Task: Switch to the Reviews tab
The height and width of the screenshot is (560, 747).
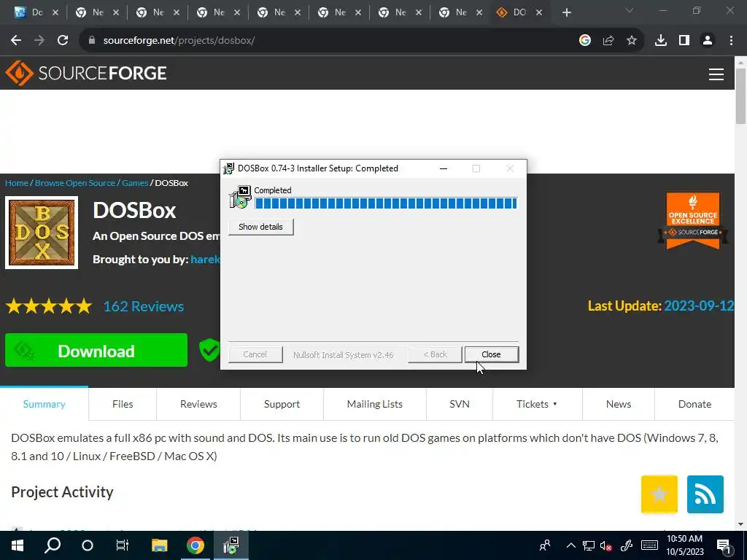Action: coord(198,404)
